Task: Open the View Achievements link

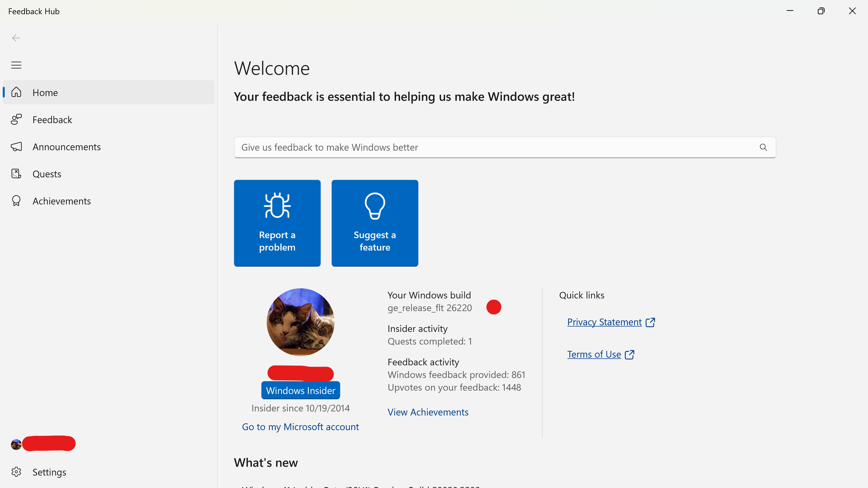Action: point(428,412)
